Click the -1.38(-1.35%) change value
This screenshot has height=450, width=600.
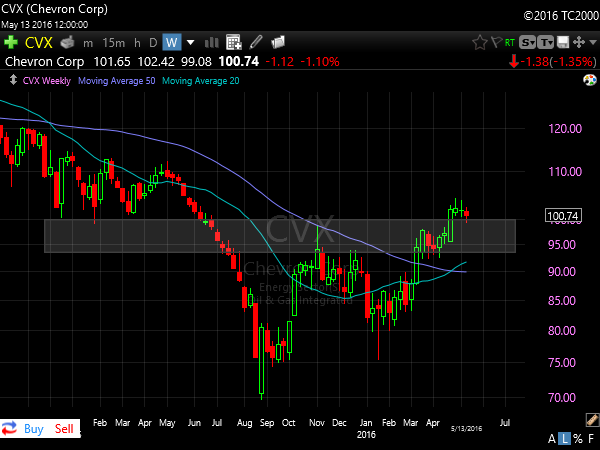pos(559,62)
